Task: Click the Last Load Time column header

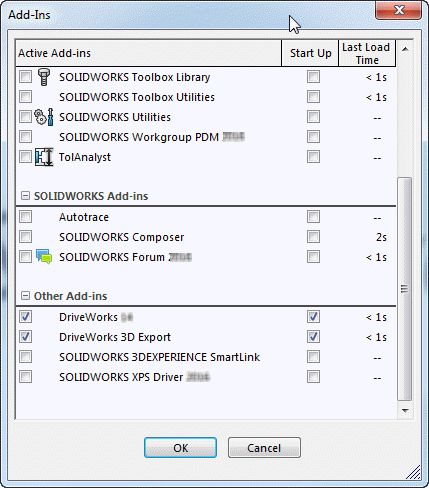Action: pyautogui.click(x=367, y=53)
